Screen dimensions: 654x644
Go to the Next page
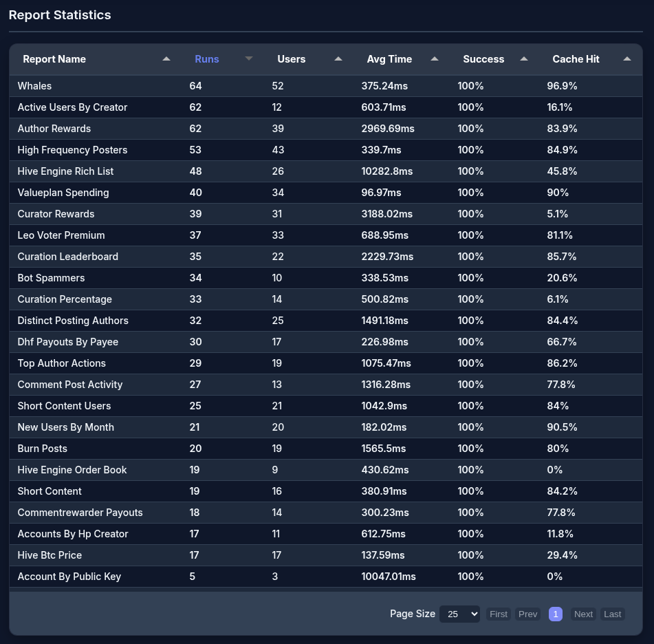tap(583, 614)
